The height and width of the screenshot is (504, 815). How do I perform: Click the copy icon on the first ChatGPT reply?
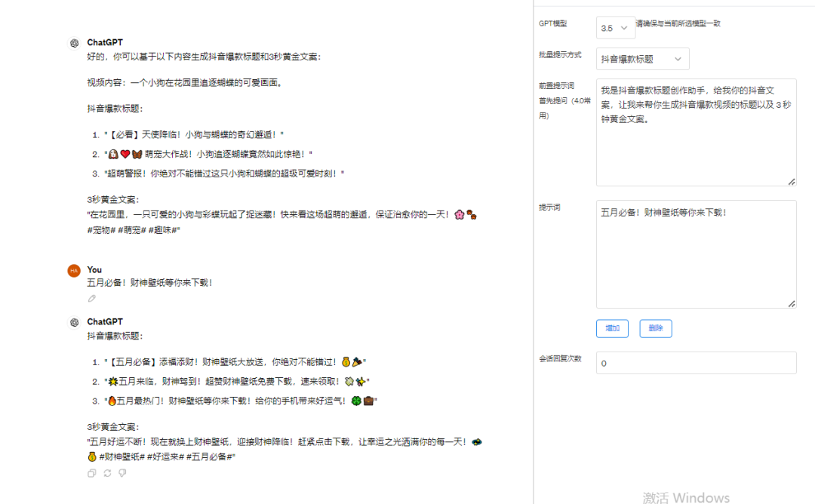point(91,473)
